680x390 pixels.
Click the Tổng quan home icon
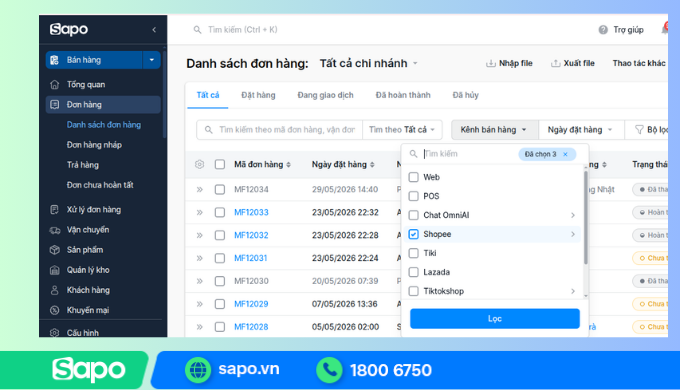point(55,85)
